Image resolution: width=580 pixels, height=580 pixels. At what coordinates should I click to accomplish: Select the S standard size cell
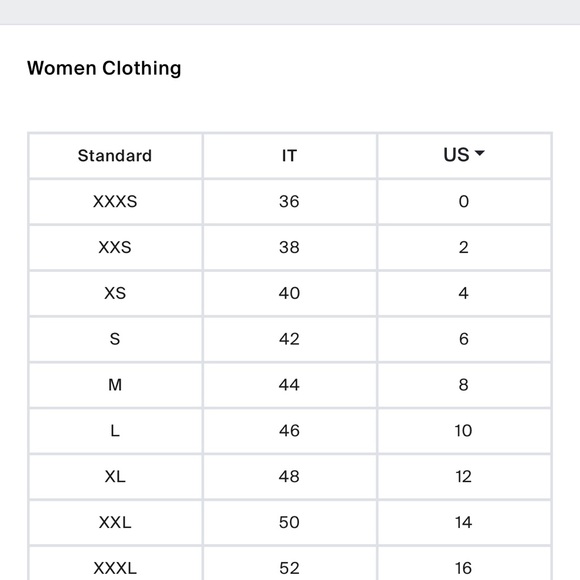pos(115,339)
